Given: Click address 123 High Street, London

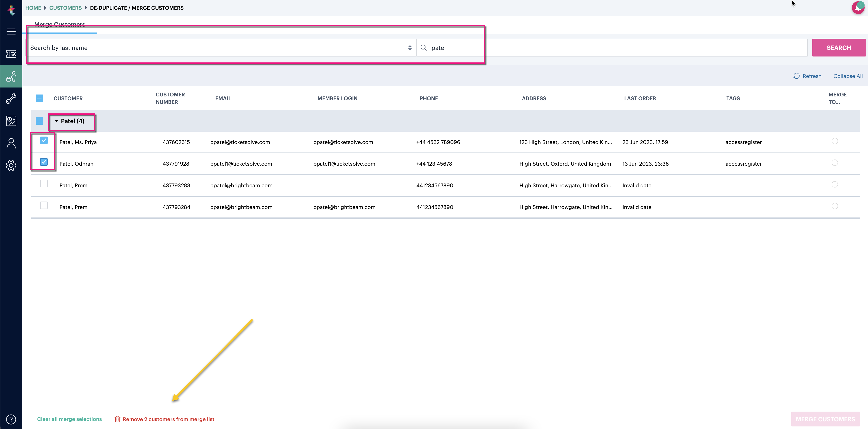Looking at the screenshot, I should pos(565,142).
